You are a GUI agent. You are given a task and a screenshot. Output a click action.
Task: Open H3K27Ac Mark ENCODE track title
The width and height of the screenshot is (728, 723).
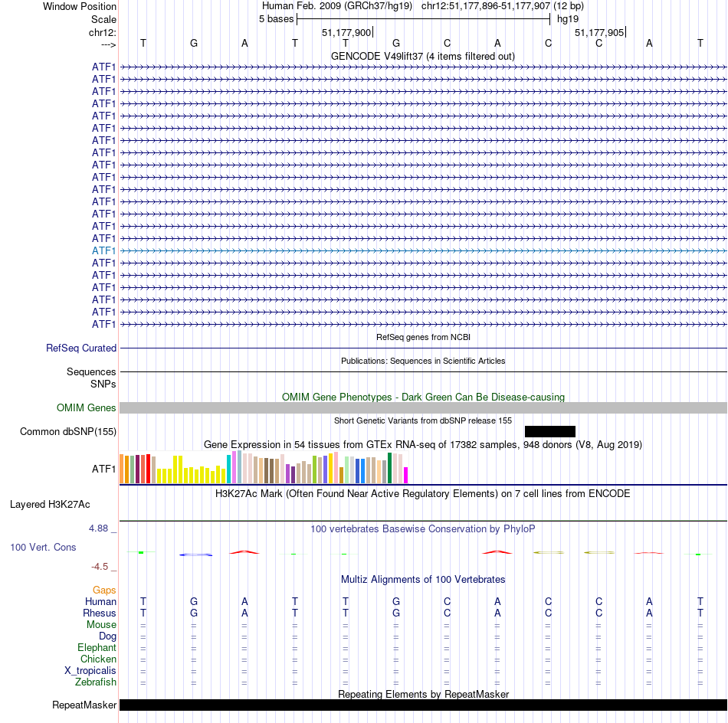pos(423,493)
